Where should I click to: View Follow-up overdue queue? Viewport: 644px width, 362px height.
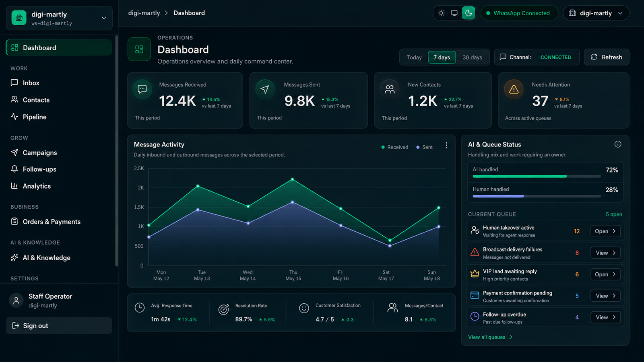pos(605,317)
